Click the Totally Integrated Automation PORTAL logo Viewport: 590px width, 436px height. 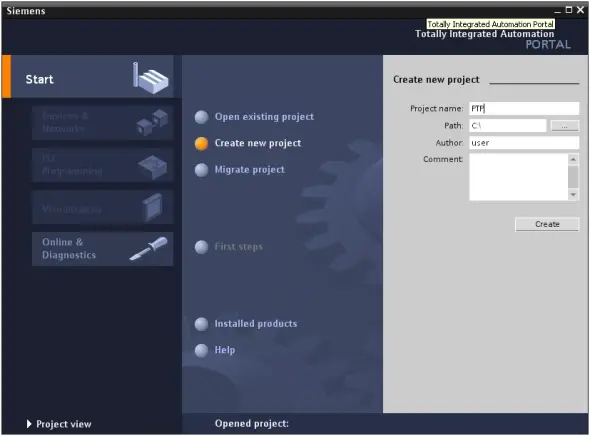(x=493, y=39)
